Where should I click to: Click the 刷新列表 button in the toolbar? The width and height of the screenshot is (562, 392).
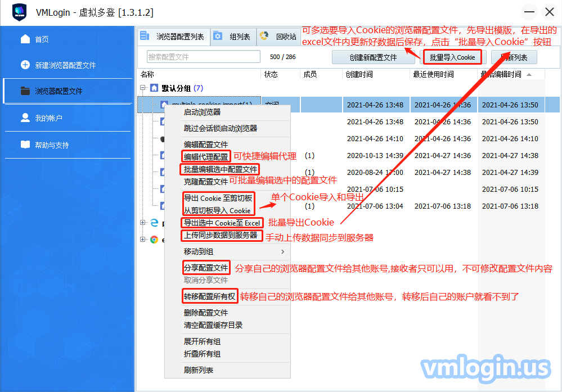coord(514,57)
